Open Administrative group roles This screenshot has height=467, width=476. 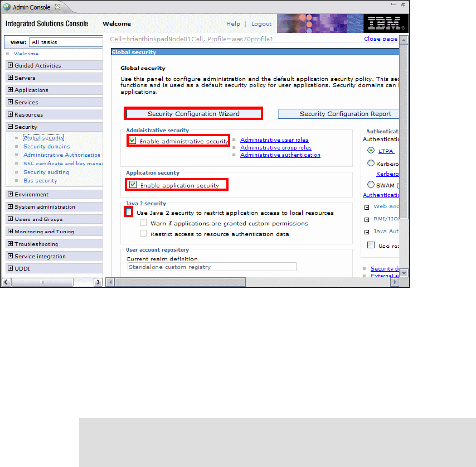point(276,147)
